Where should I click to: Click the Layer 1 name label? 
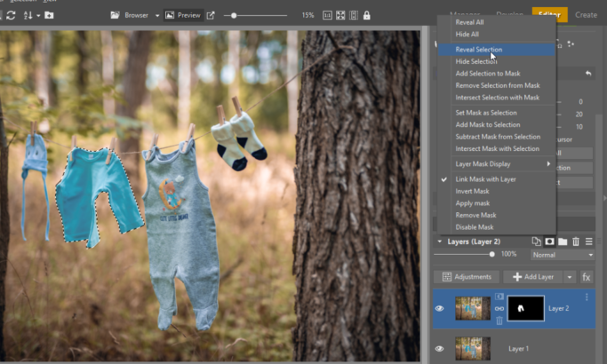click(x=518, y=349)
